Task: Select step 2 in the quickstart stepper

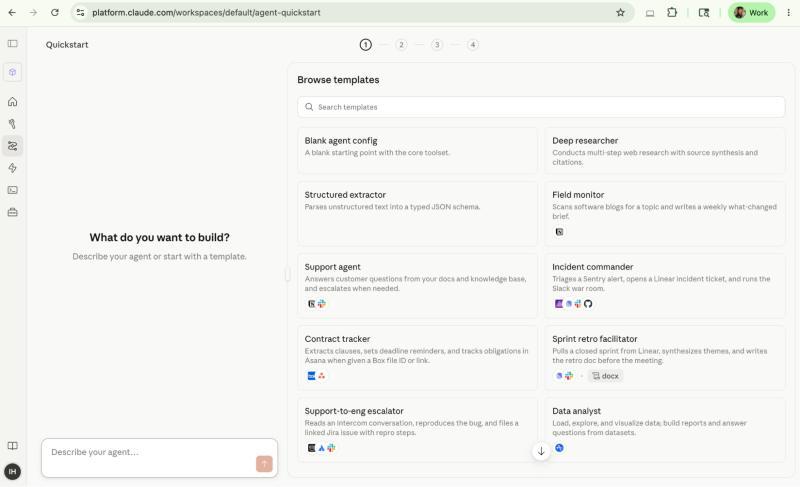Action: click(x=402, y=45)
